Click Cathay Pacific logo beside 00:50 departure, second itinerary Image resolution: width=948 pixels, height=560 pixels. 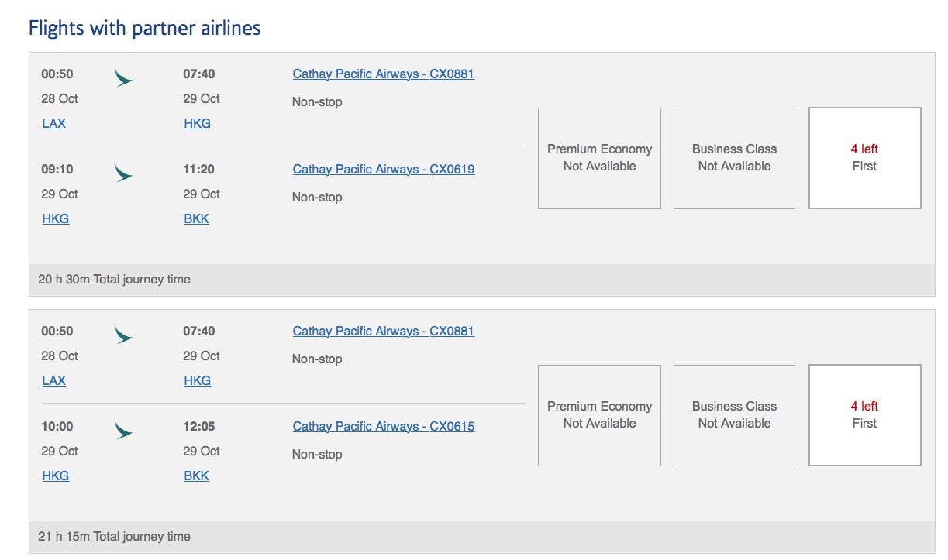[122, 335]
